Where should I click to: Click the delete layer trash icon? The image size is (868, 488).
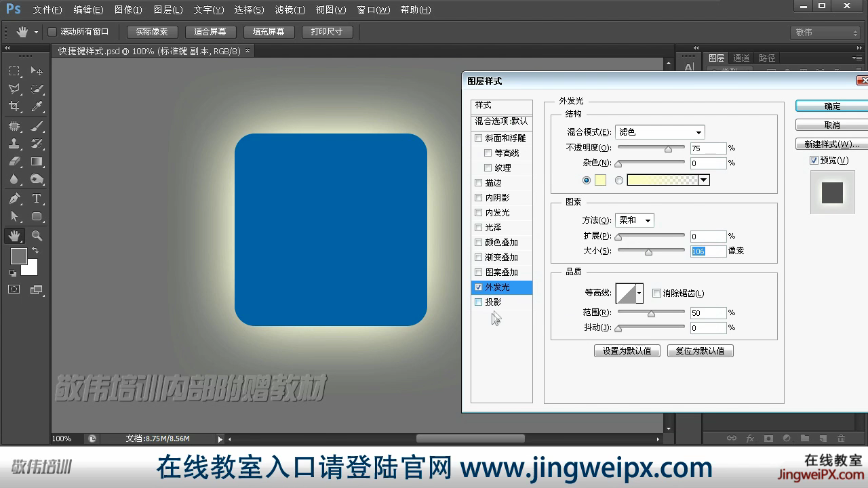(x=842, y=439)
